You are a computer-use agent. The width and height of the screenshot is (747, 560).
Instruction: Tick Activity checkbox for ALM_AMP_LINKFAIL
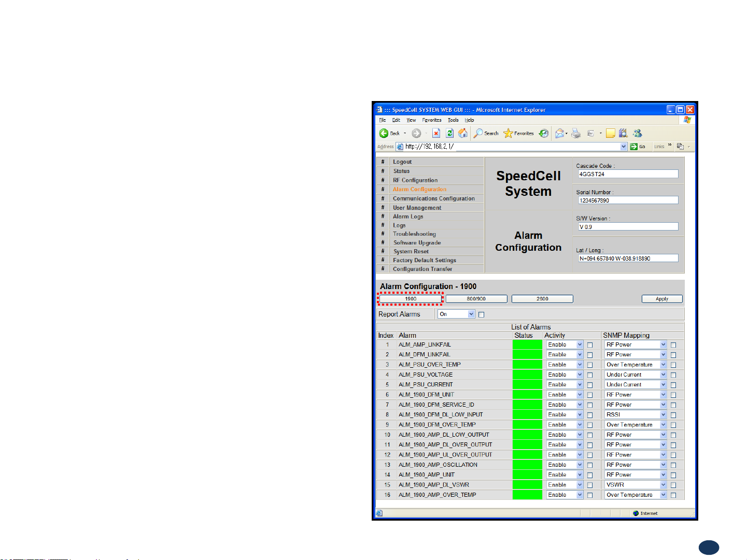pos(590,345)
